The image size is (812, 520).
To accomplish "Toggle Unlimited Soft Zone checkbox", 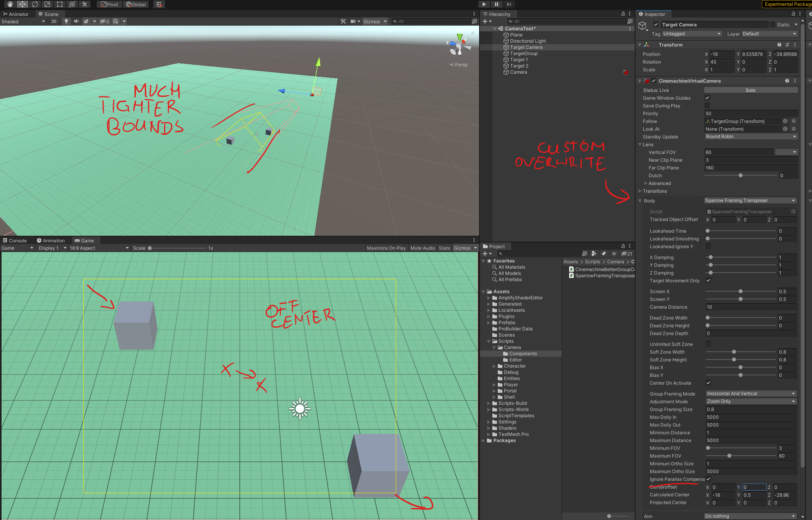I will click(708, 344).
